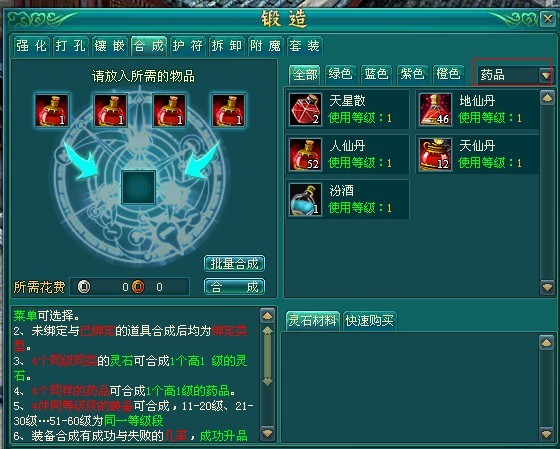560x449 pixels.
Task: Click the 汾酒 blue bottle icon
Action: 305,200
